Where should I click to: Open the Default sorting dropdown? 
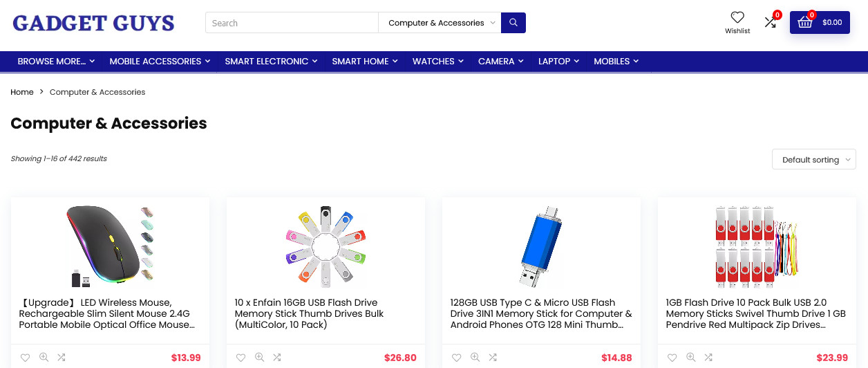point(813,160)
